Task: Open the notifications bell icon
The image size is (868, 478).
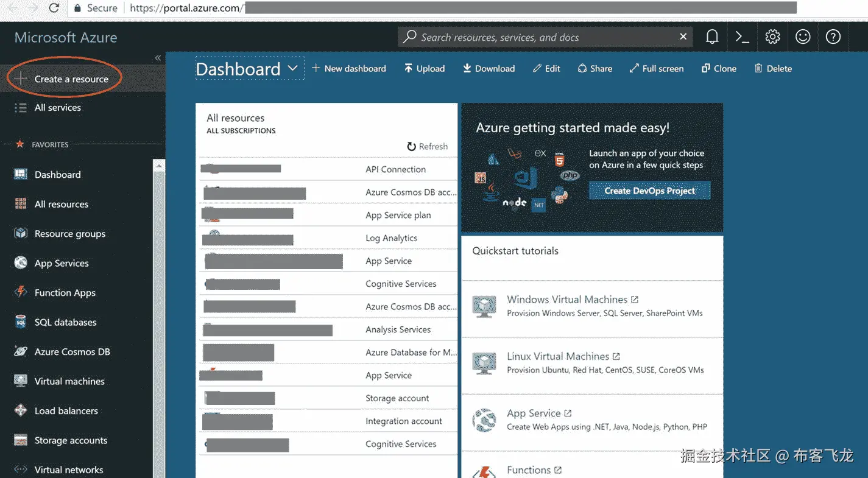Action: [711, 37]
